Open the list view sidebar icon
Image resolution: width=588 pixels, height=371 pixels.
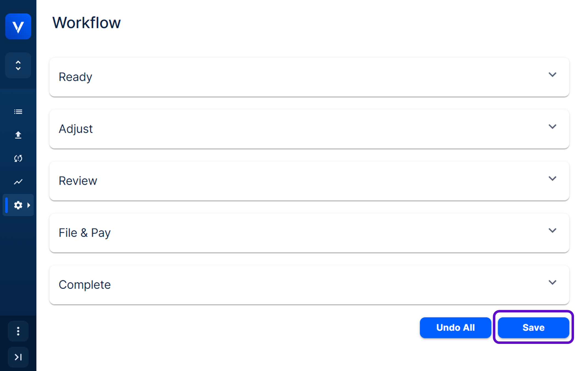(18, 112)
